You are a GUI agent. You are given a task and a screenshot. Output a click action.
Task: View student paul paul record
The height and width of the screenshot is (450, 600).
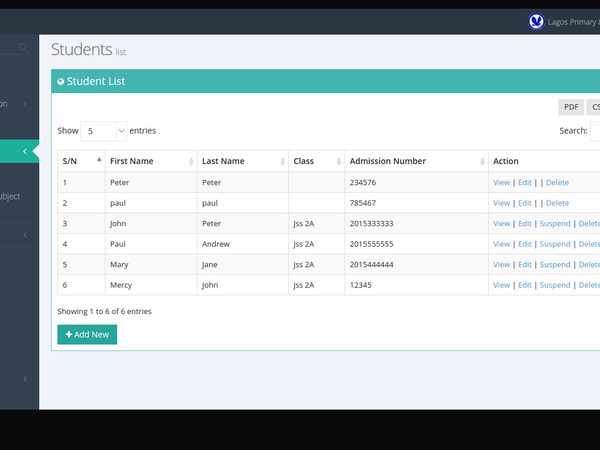pos(501,203)
